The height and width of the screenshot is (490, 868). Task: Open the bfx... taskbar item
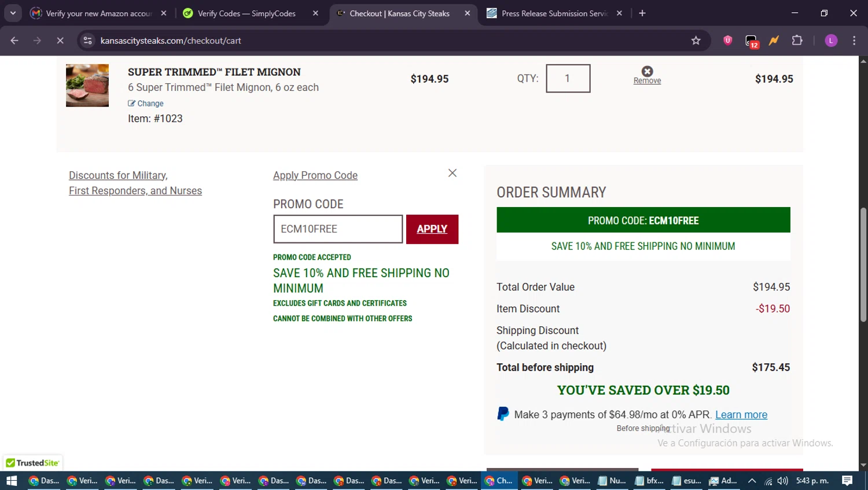pyautogui.click(x=649, y=481)
